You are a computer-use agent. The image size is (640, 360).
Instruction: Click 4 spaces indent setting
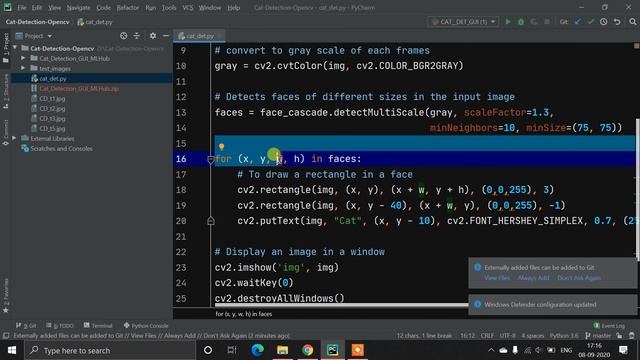533,336
